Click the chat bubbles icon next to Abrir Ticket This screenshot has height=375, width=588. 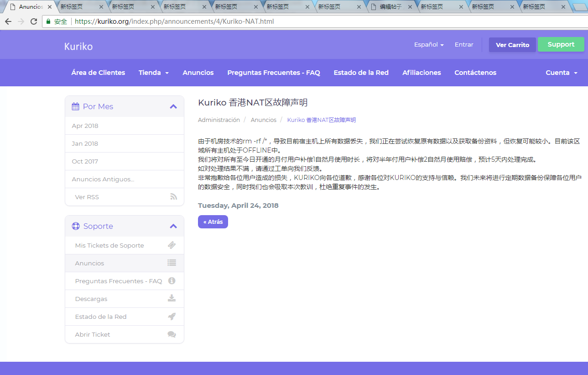tap(172, 334)
